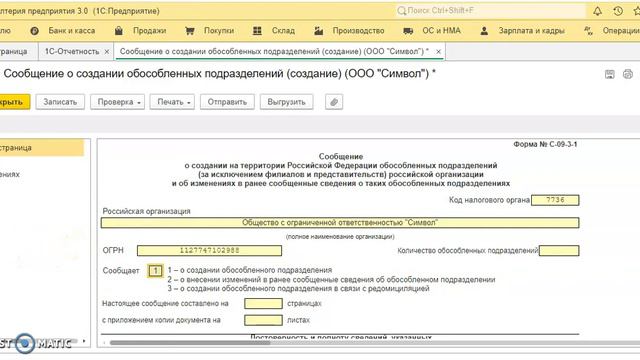This screenshot has width=640, height=360.
Task: Click the search field Поиск Ctrl+Shift+F
Action: pyautogui.click(x=490, y=11)
